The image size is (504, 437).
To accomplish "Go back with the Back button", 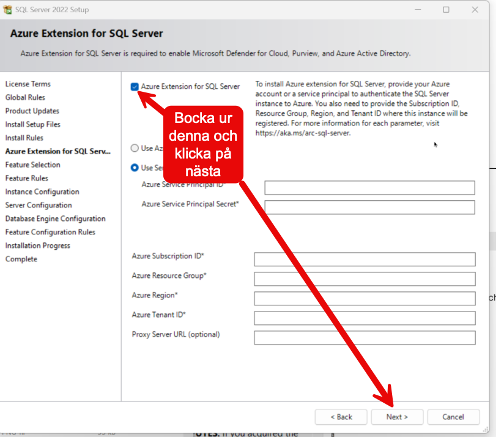I will (x=341, y=417).
